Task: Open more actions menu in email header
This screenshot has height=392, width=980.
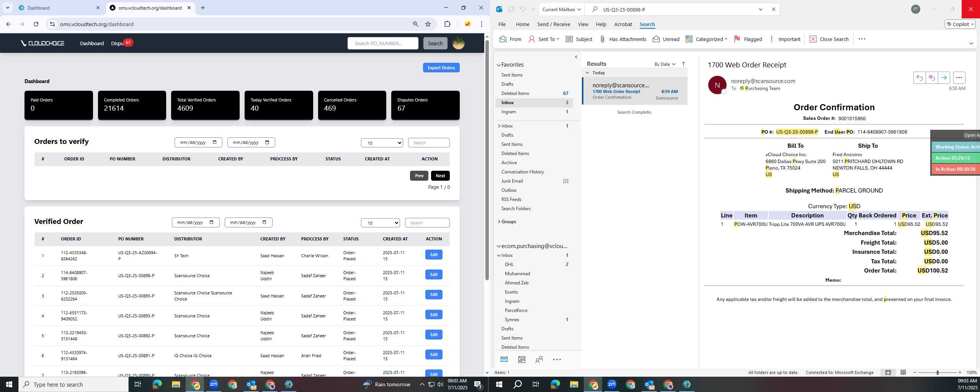Action: click(959, 78)
